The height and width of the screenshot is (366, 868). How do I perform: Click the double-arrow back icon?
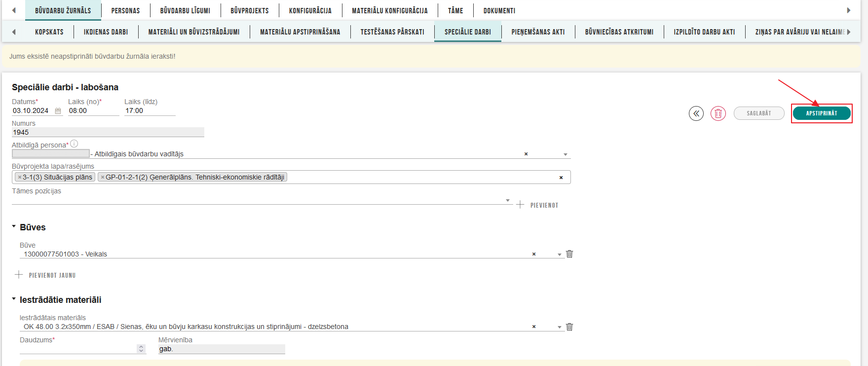coord(696,113)
